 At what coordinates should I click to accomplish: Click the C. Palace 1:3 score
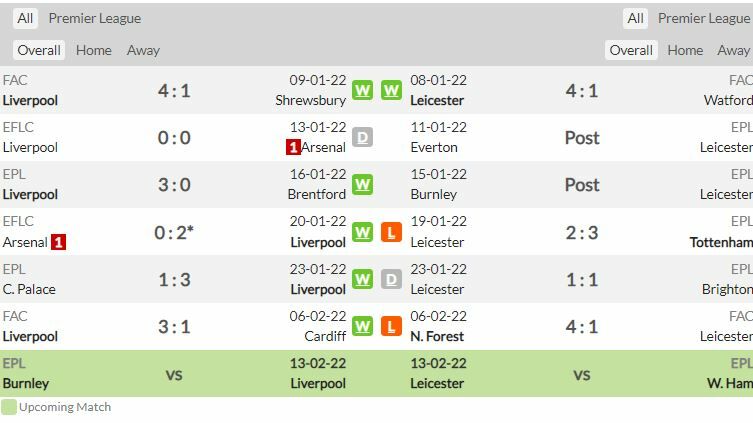click(174, 280)
